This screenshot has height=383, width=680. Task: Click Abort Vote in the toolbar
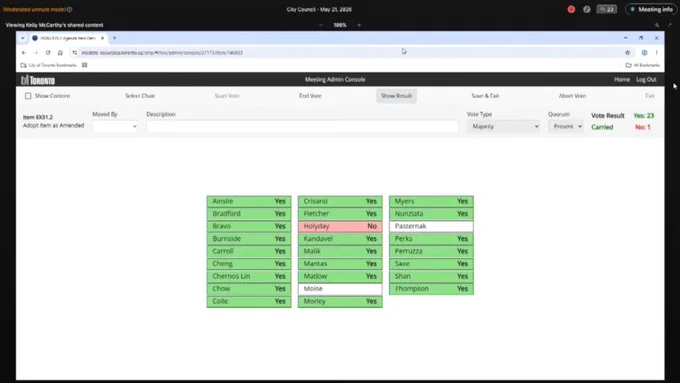572,96
